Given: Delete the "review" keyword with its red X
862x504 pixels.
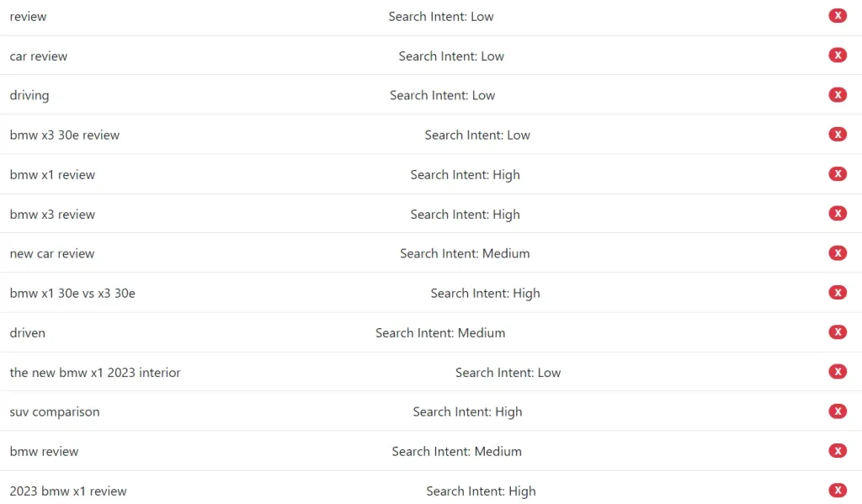Looking at the screenshot, I should 838,15.
